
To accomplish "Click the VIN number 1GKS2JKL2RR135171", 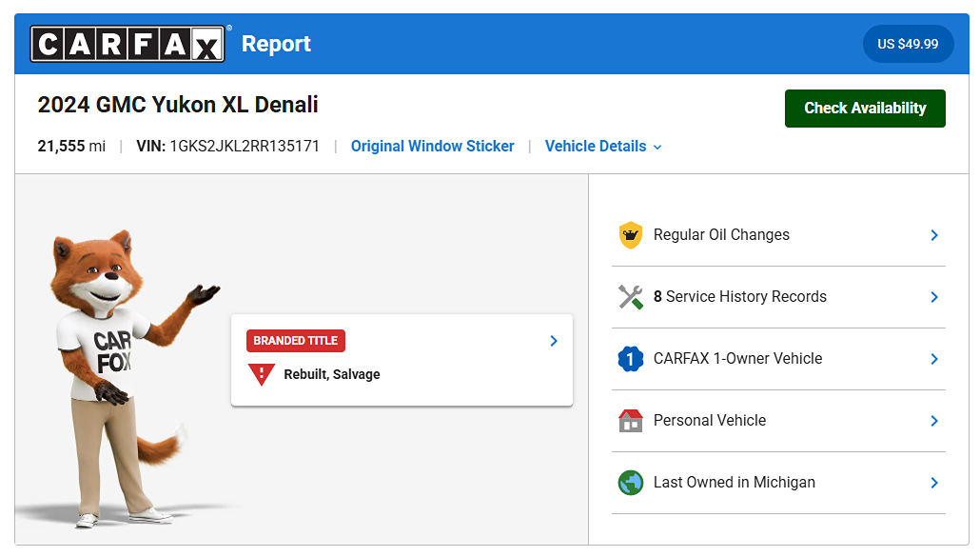I will click(x=245, y=147).
